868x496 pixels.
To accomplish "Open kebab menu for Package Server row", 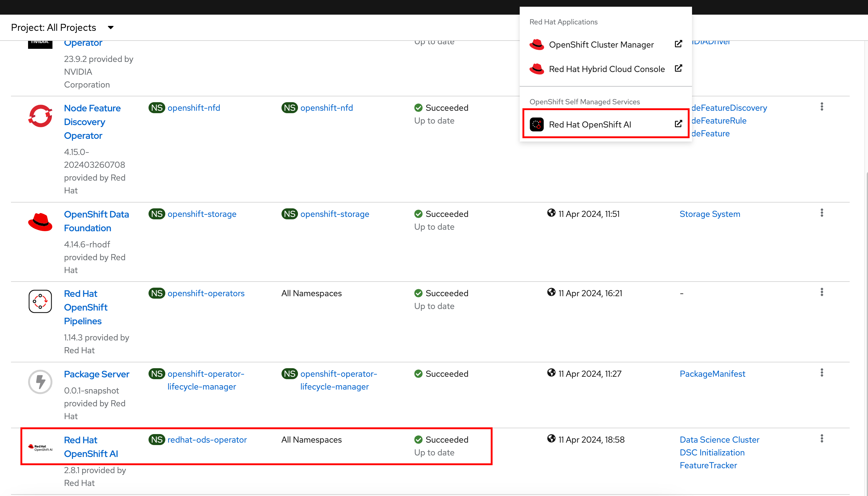I will click(x=822, y=372).
